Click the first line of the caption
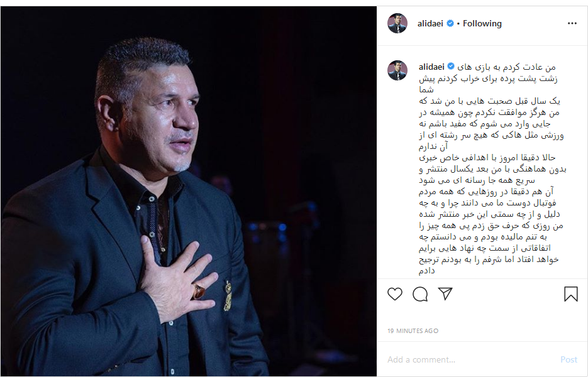 point(506,67)
